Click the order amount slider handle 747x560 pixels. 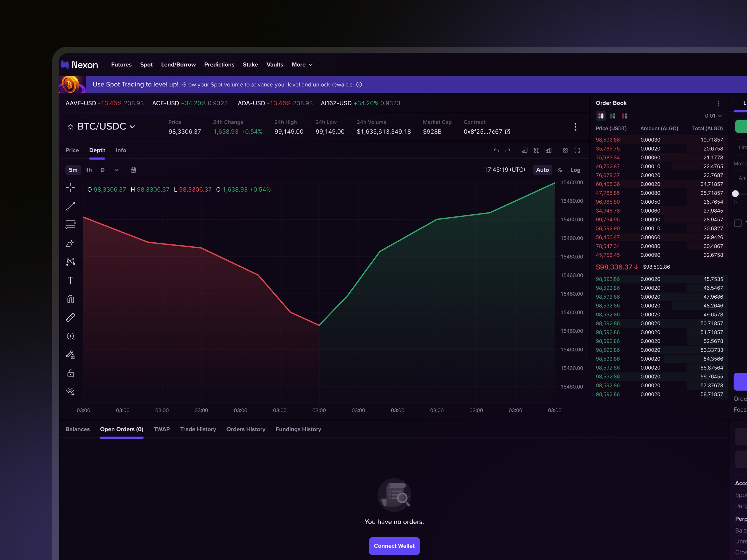click(735, 193)
